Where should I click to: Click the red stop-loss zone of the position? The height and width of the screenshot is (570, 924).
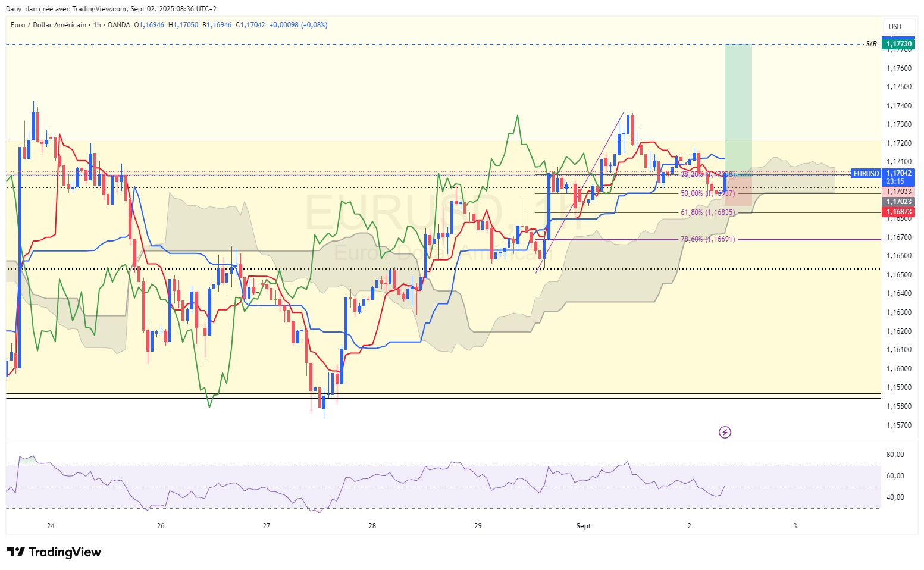coord(738,191)
